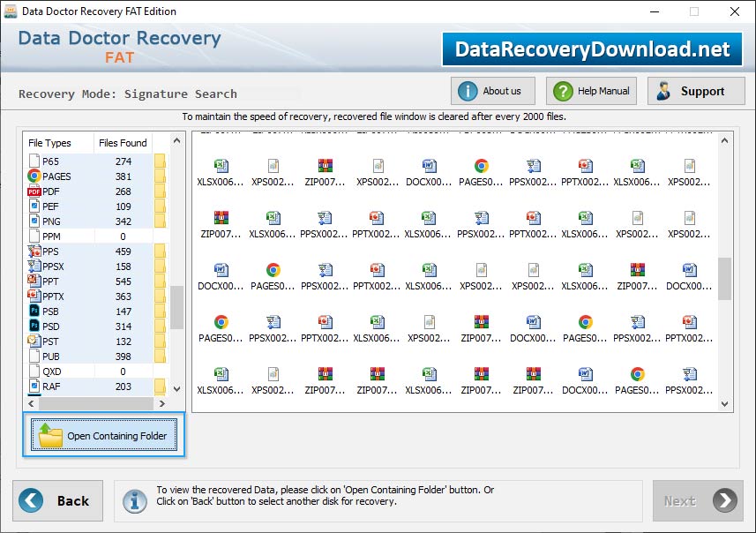The image size is (756, 533).
Task: Click the yellow bar in the PSD row
Action: click(160, 327)
